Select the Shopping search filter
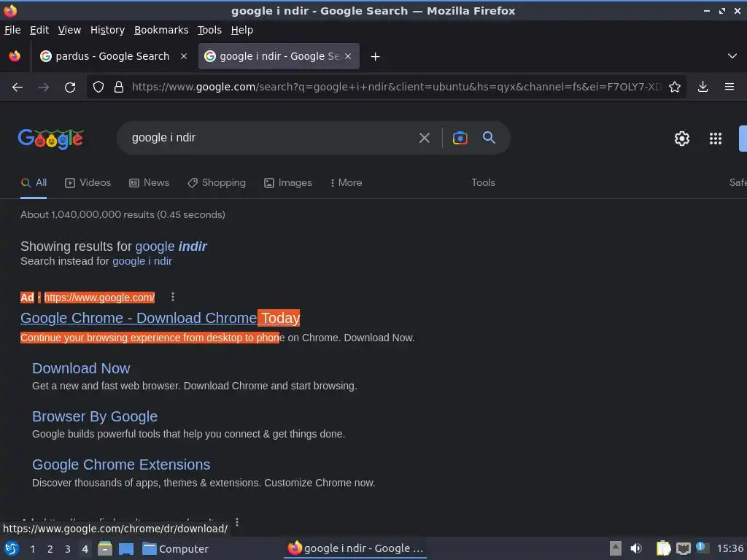 coord(217,183)
